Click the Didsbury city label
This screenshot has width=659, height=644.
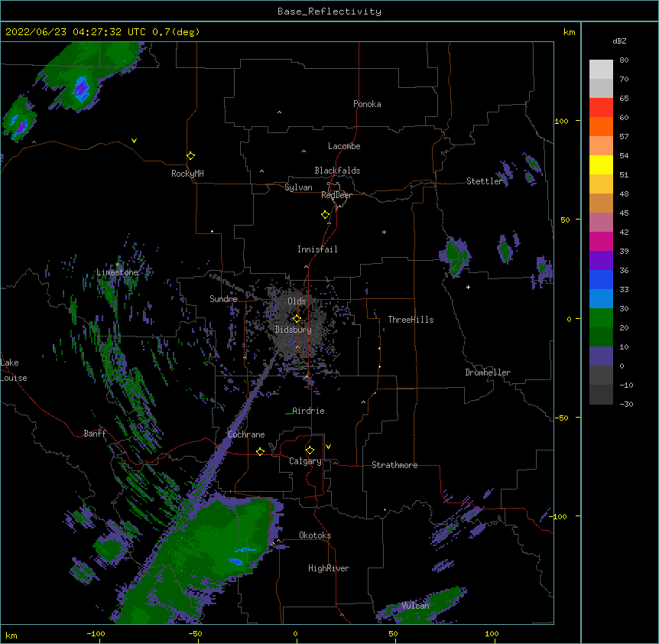click(293, 330)
